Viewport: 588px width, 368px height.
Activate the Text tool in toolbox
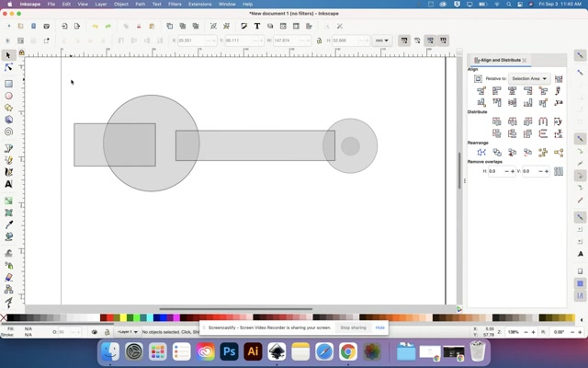coord(9,184)
